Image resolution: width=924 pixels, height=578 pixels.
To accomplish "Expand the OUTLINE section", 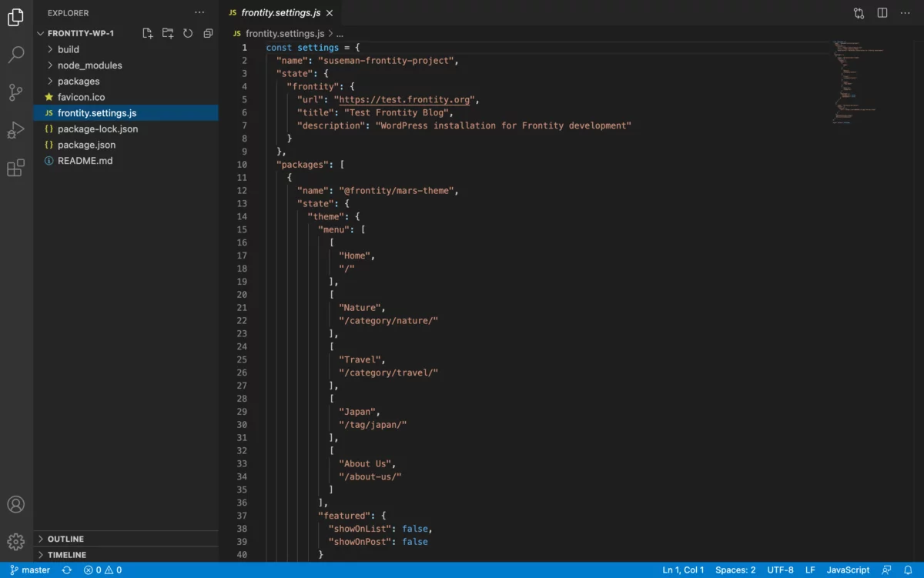I will 65,539.
